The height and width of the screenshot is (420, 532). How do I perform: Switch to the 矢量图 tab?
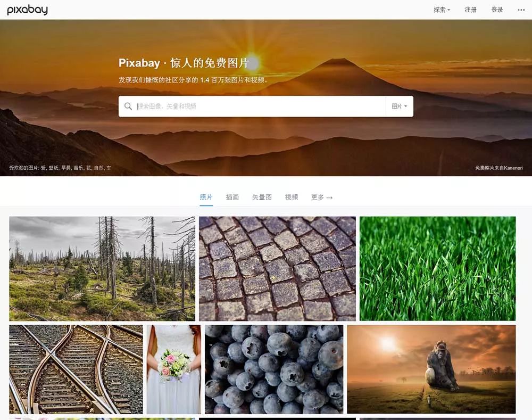[262, 197]
